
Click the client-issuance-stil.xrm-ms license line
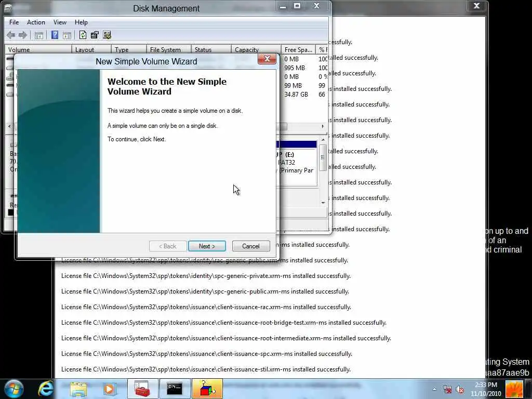tap(206, 369)
